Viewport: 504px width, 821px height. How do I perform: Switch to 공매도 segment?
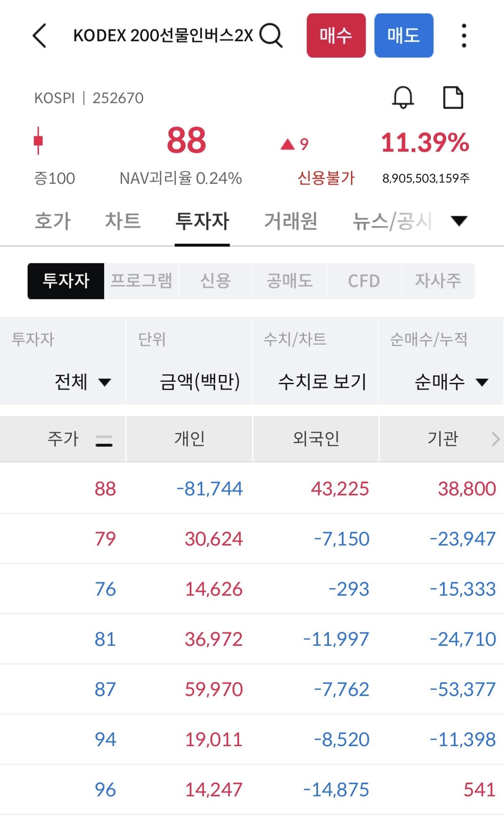click(290, 281)
